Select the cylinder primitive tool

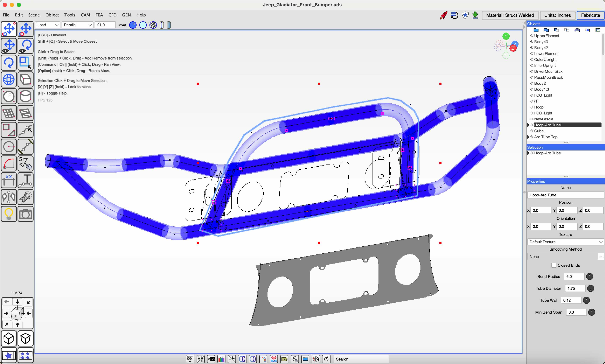[26, 96]
